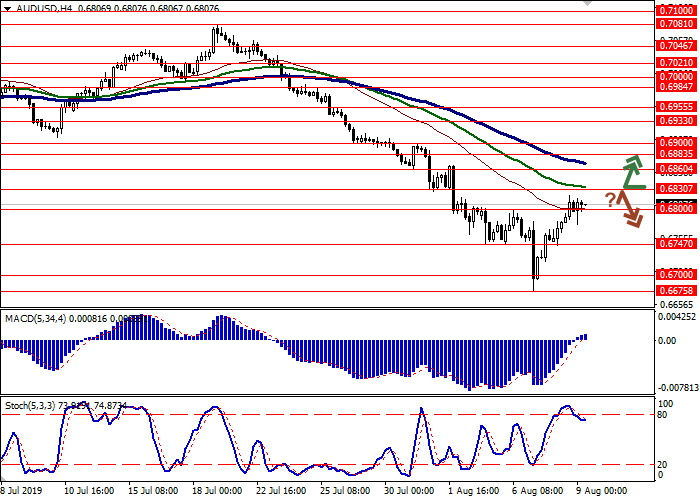Click the 0.6800 price level label
This screenshot has width=700, height=500.
tap(674, 208)
